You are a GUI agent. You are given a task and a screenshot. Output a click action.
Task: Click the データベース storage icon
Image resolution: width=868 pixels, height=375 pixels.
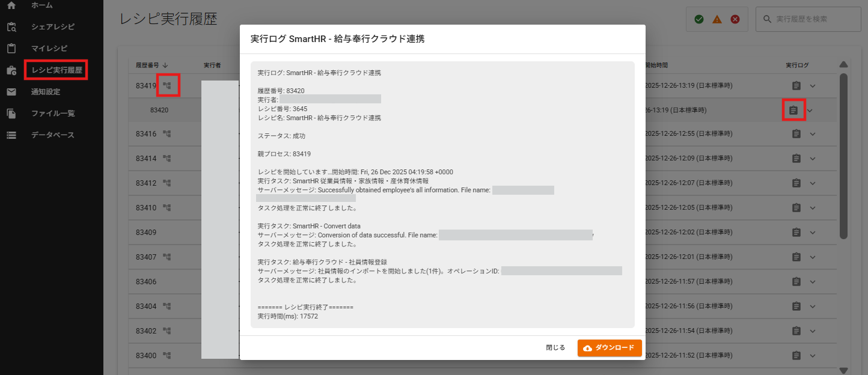(11, 135)
